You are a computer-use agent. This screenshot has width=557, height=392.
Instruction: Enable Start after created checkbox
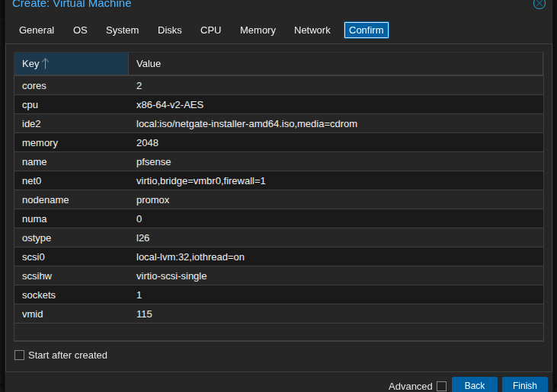tap(20, 355)
